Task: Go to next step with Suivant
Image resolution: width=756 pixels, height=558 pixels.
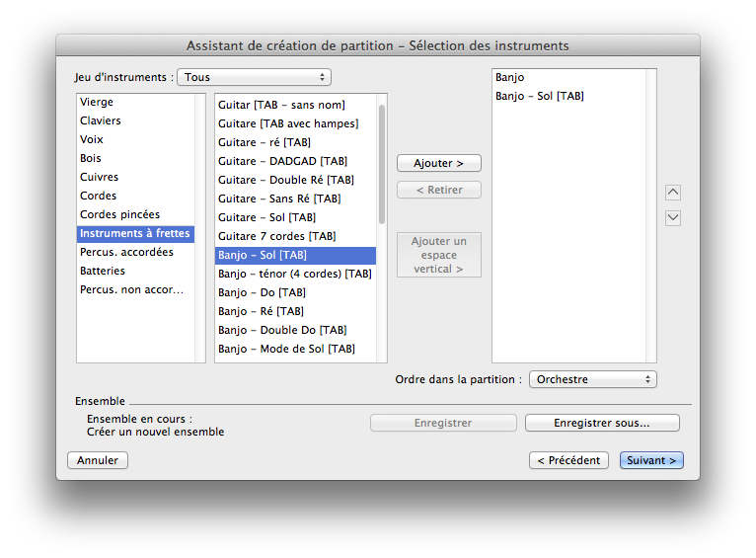Action: click(x=651, y=460)
